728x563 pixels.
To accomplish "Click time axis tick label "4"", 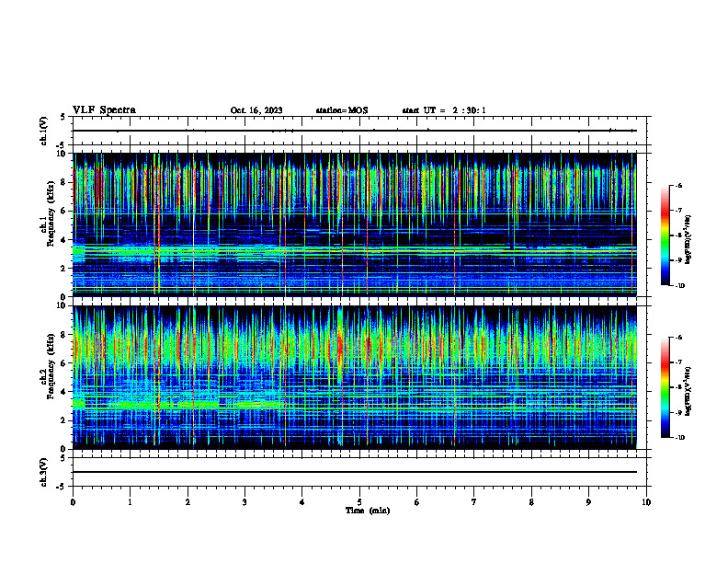I will pyautogui.click(x=302, y=502).
